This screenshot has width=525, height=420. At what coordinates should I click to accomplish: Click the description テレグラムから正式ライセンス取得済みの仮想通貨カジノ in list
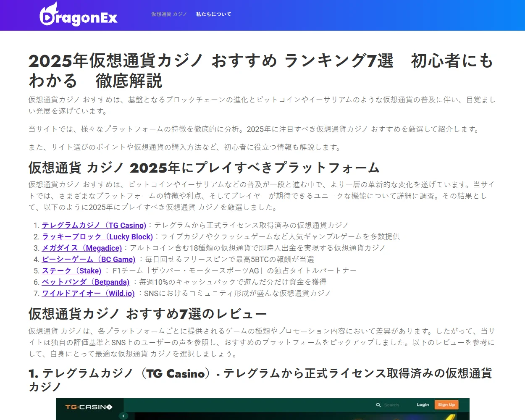(252, 226)
